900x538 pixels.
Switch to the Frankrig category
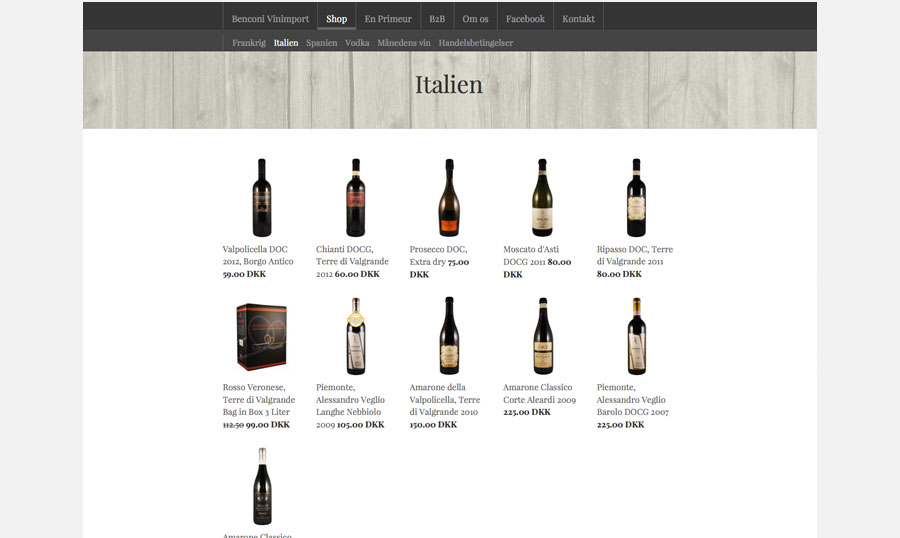click(249, 42)
